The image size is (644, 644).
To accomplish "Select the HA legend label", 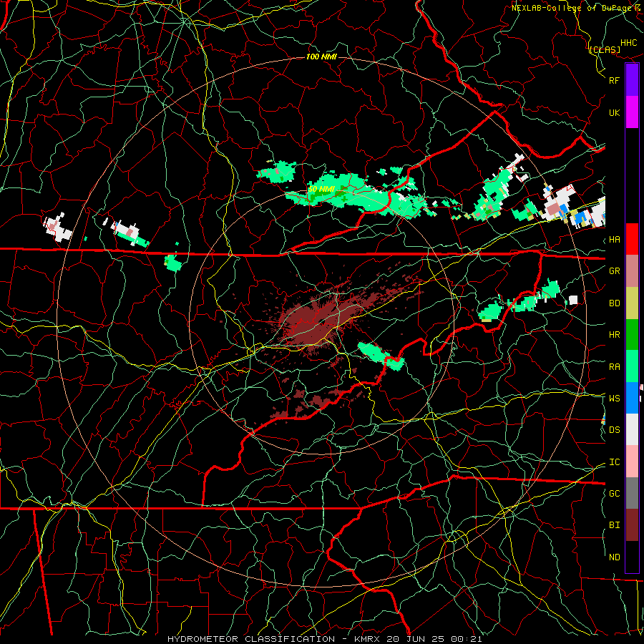I will pos(614,240).
